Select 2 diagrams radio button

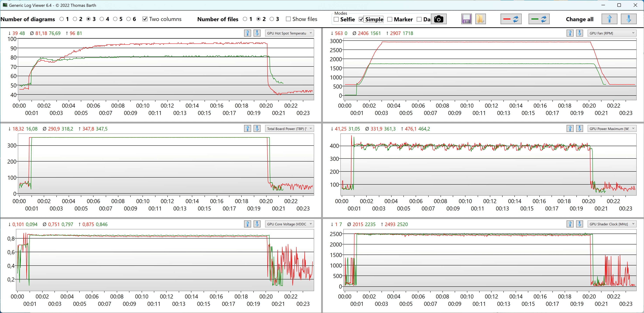(x=75, y=19)
